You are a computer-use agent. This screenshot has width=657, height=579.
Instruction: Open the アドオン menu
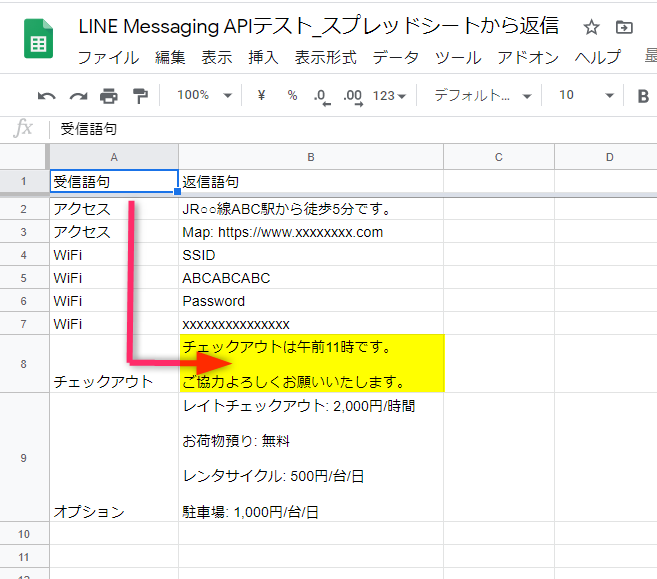528,57
